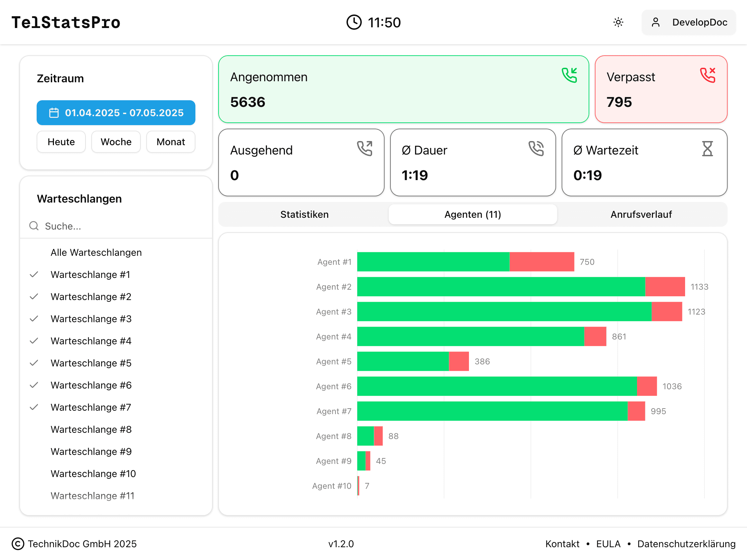Click the missed call icon on Verpasst card
The height and width of the screenshot is (560, 747).
pyautogui.click(x=708, y=75)
